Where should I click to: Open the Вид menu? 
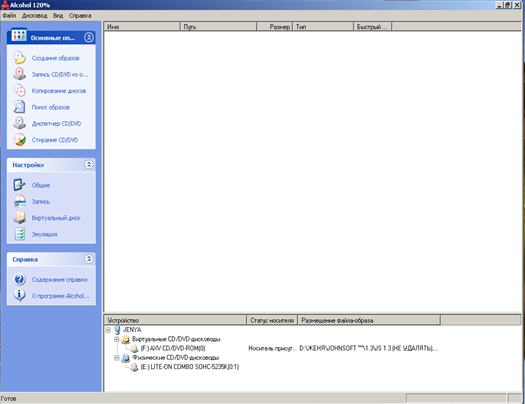58,16
